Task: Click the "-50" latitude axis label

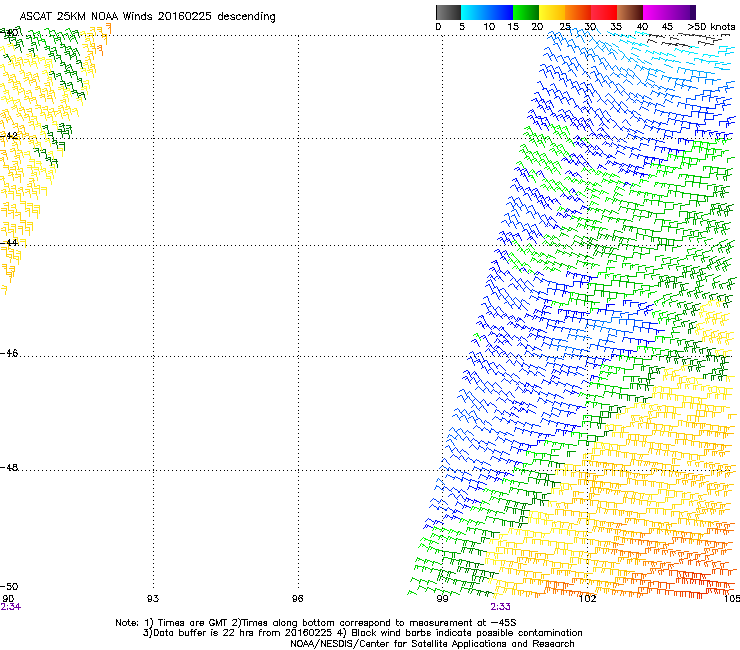Action: point(9,586)
